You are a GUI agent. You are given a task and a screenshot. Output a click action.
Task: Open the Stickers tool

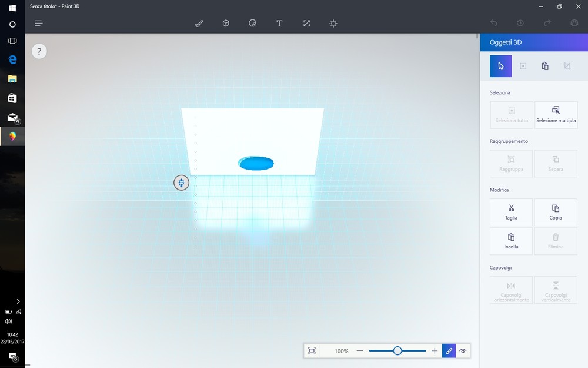pyautogui.click(x=253, y=24)
